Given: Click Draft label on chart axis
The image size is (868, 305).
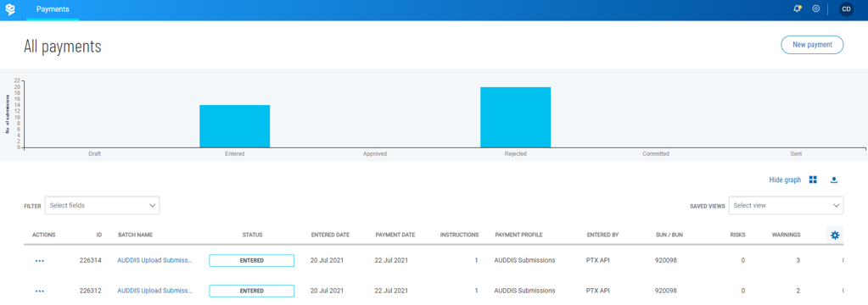Looking at the screenshot, I should [x=95, y=154].
